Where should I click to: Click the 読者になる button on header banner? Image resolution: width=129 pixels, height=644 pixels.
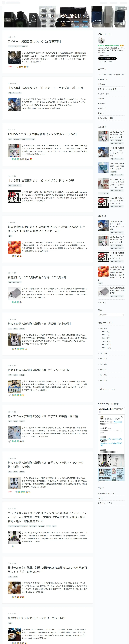tap(122, 8)
